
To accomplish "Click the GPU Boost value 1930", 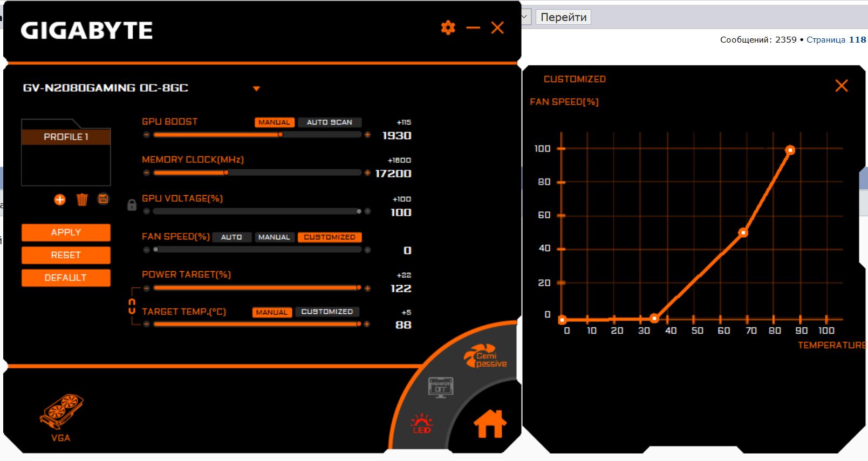I will [x=397, y=136].
